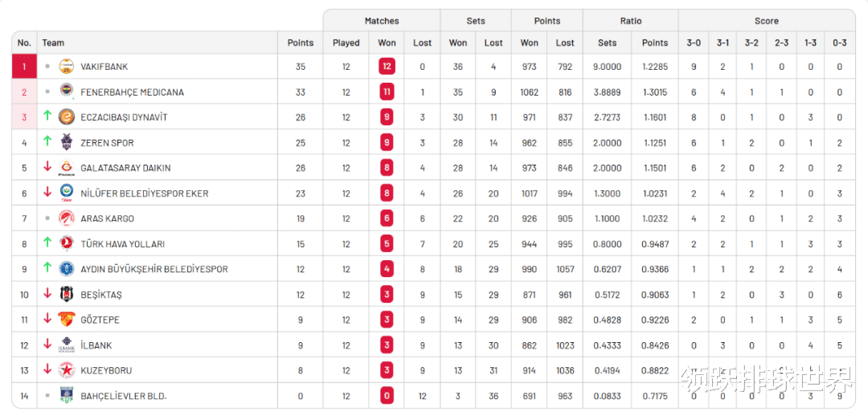Viewport: 868px width, 412px height.
Task: Click the VakifBank team logo
Action: [x=67, y=67]
